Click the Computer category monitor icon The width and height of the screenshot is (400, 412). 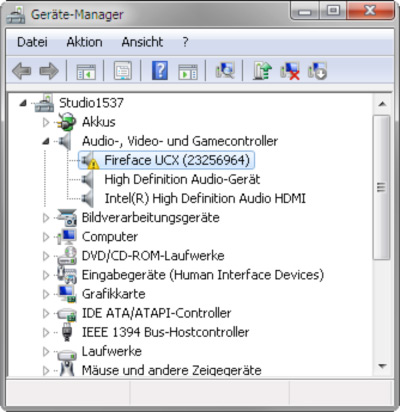click(67, 237)
